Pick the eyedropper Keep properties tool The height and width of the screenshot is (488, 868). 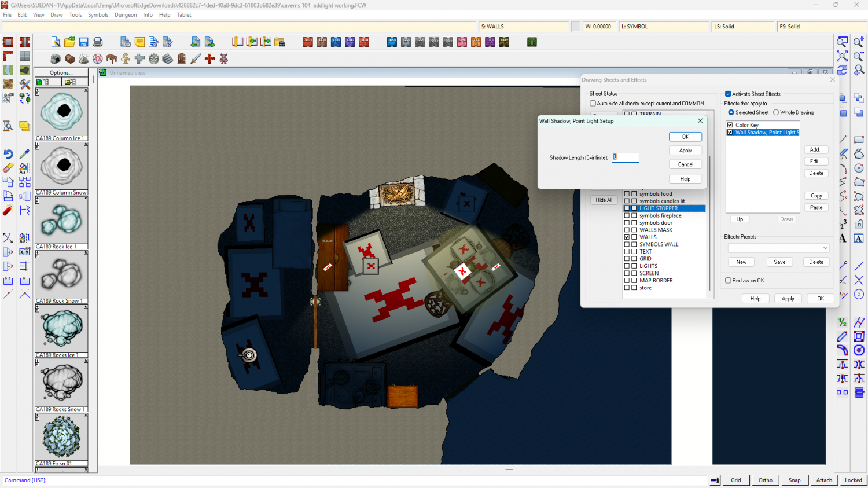24,154
